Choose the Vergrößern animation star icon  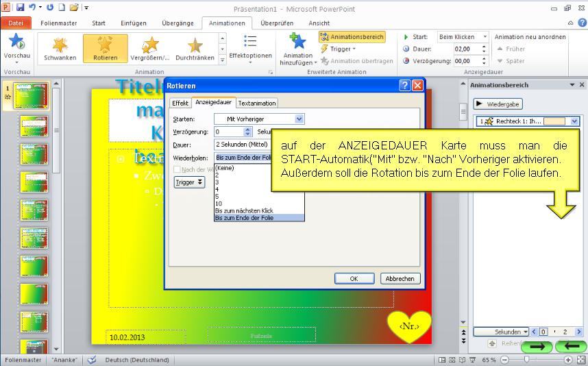[150, 46]
